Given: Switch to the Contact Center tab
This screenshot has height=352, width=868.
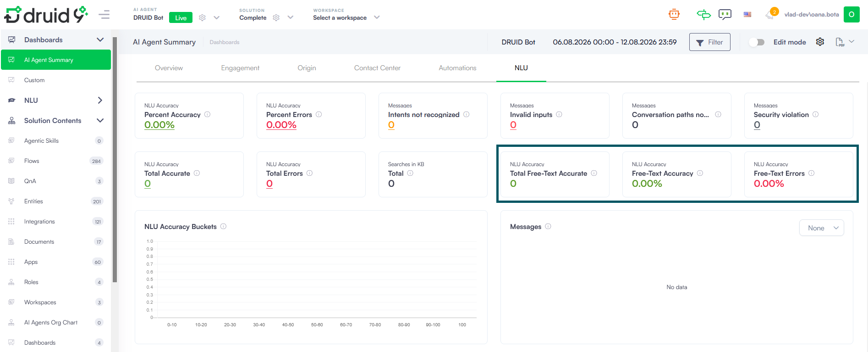Looking at the screenshot, I should click(377, 68).
